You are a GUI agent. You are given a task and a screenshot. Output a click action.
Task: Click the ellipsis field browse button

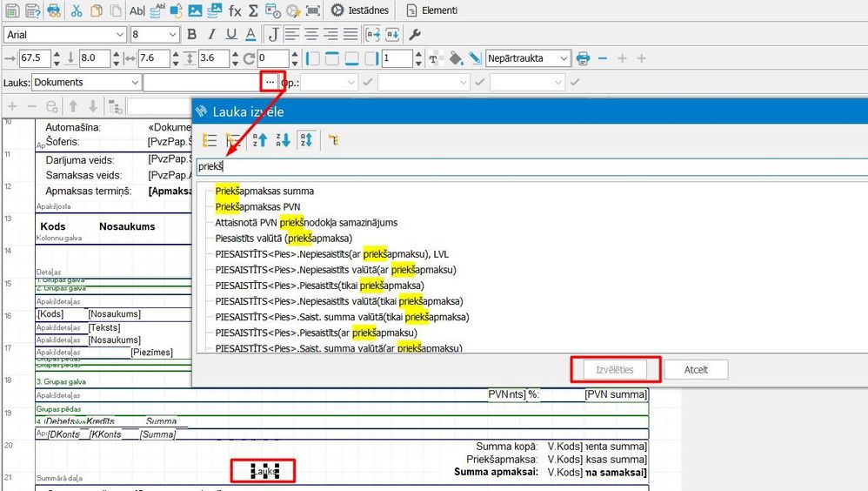pos(270,82)
